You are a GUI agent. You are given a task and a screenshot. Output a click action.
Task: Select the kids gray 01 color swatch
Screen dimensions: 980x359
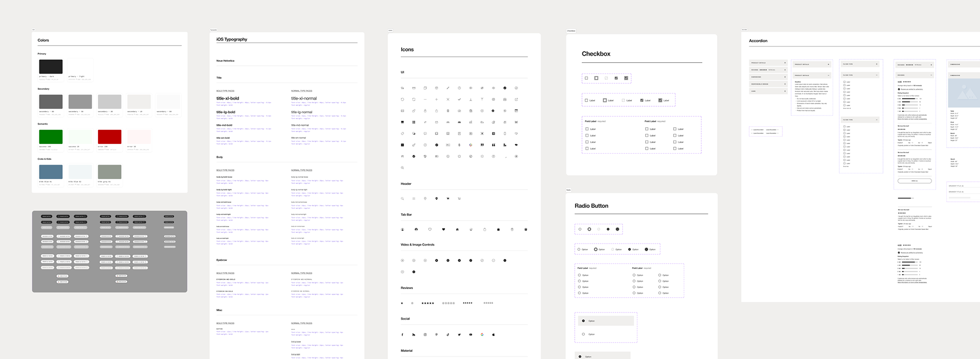pyautogui.click(x=110, y=172)
